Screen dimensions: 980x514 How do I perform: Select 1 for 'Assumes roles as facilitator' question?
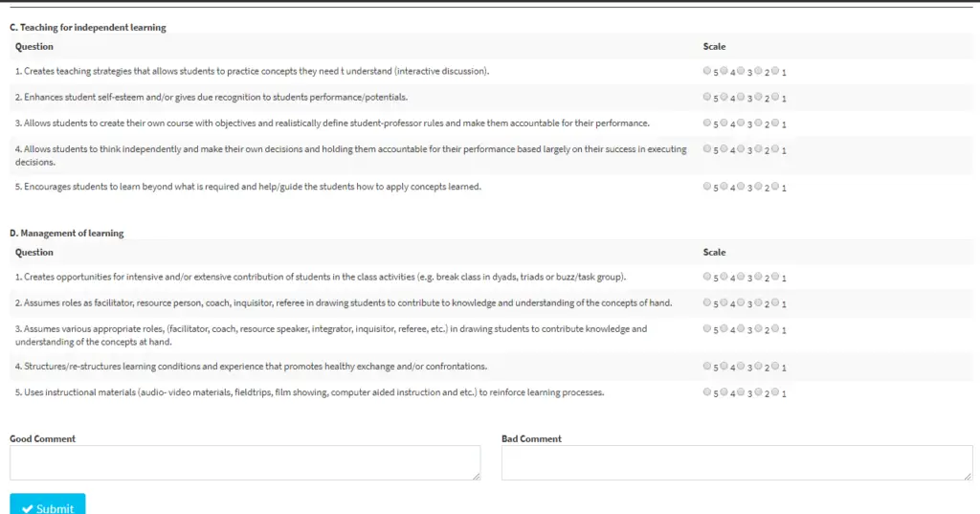(775, 302)
